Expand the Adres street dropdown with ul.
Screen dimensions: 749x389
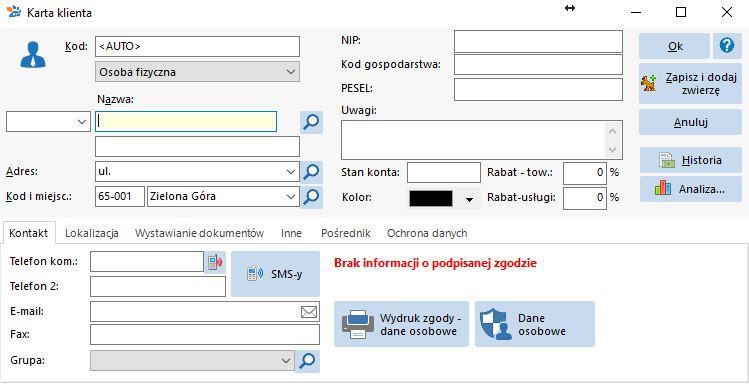(291, 172)
